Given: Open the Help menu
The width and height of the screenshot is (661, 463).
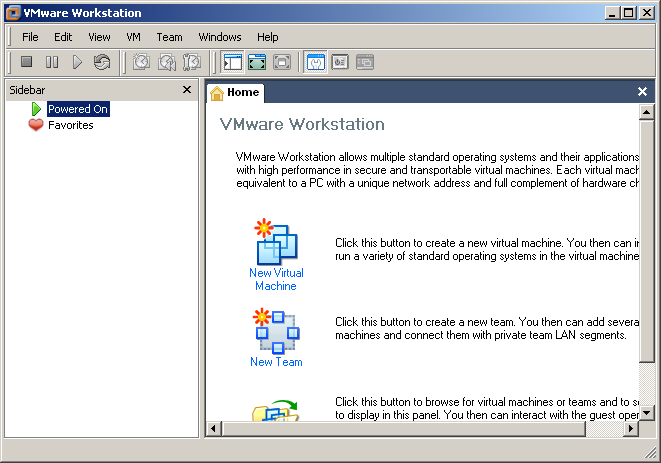Looking at the screenshot, I should (268, 37).
